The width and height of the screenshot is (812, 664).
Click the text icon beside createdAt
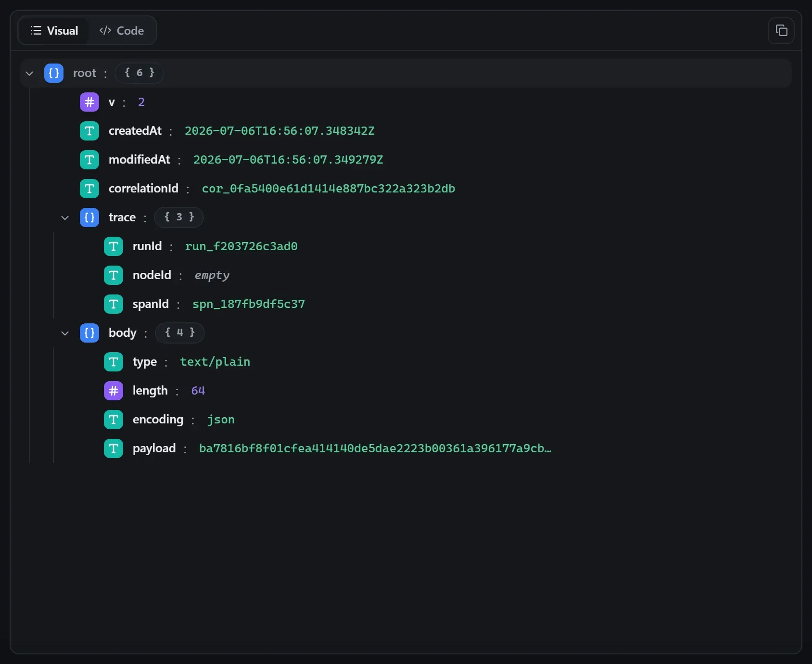coord(89,131)
